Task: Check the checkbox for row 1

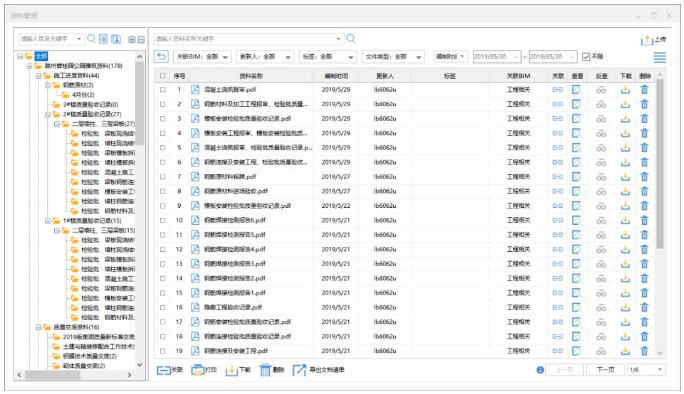Action: pos(163,89)
